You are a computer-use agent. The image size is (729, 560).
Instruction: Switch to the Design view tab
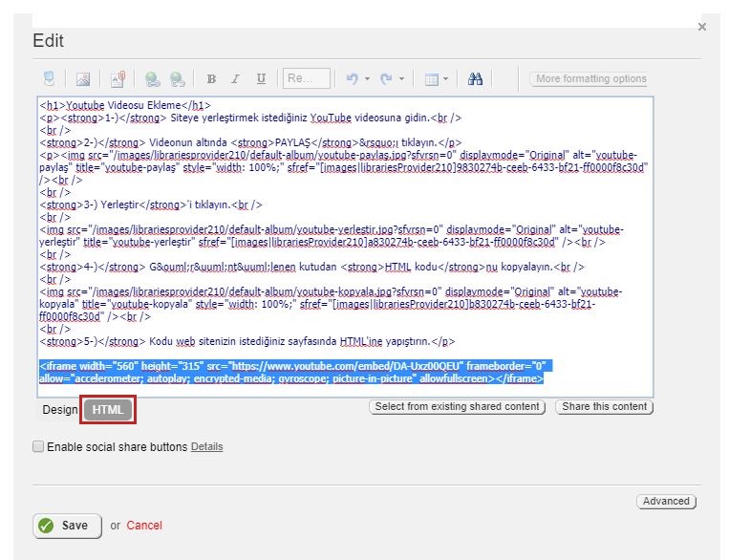tap(60, 410)
